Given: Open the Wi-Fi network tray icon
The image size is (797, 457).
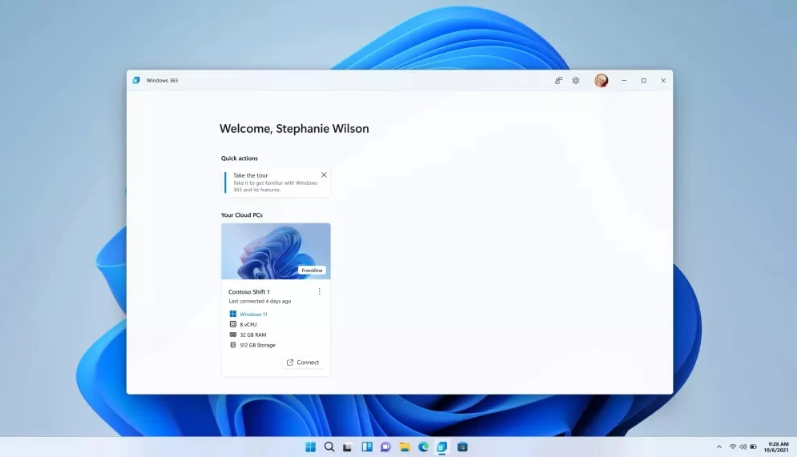Looking at the screenshot, I should (x=733, y=447).
